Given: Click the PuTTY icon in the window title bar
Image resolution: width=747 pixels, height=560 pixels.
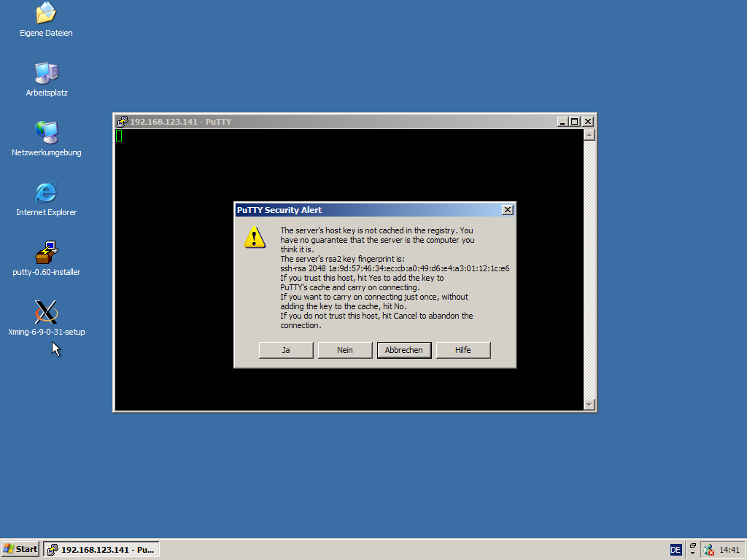Looking at the screenshot, I should point(123,122).
